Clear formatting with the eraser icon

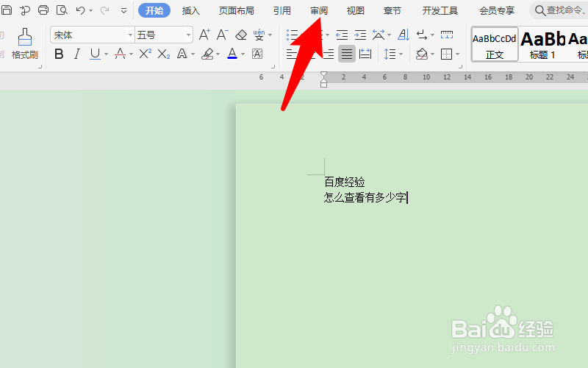click(x=241, y=35)
